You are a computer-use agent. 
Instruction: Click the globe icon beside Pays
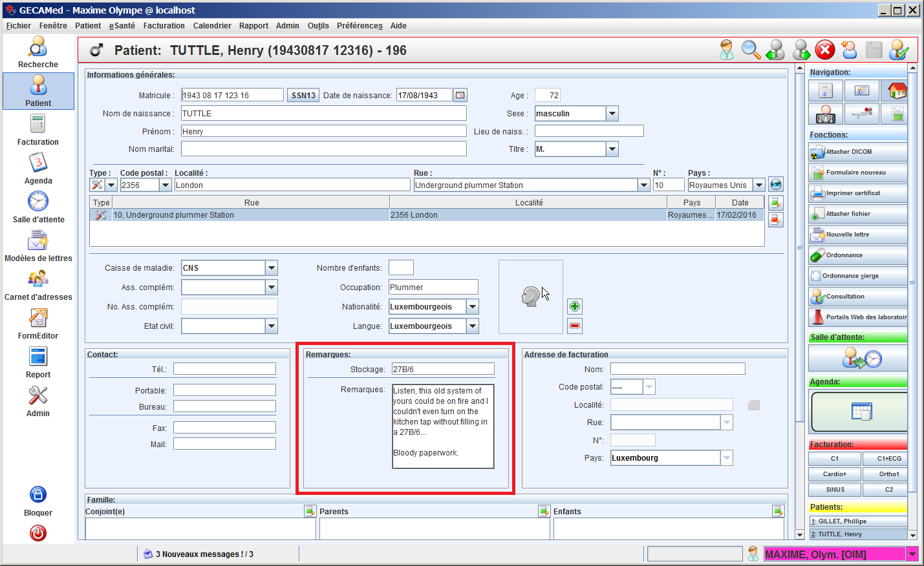click(x=776, y=185)
